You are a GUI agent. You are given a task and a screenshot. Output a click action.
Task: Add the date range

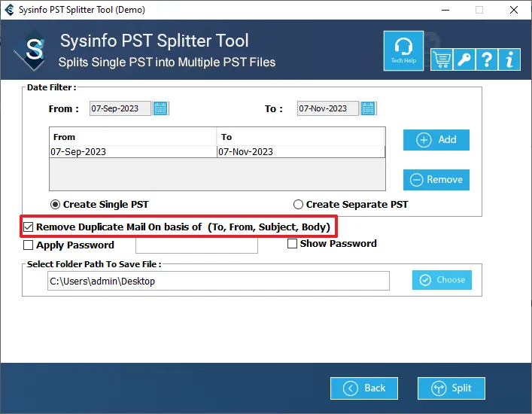[436, 140]
